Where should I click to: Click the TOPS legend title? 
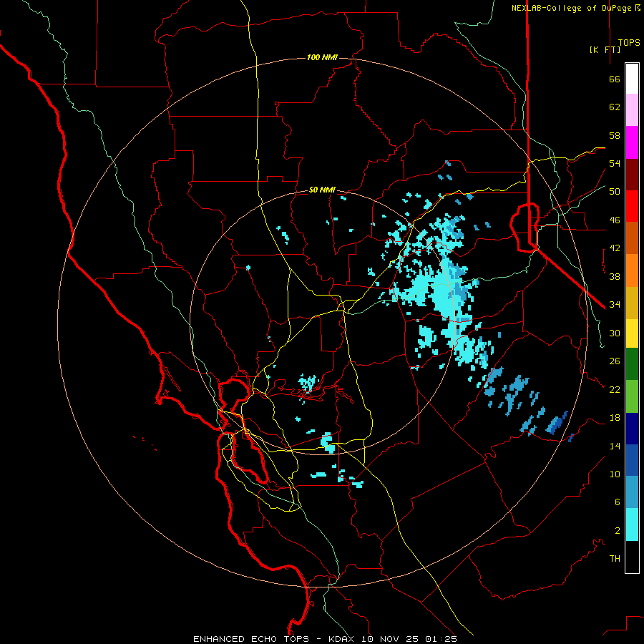[629, 42]
